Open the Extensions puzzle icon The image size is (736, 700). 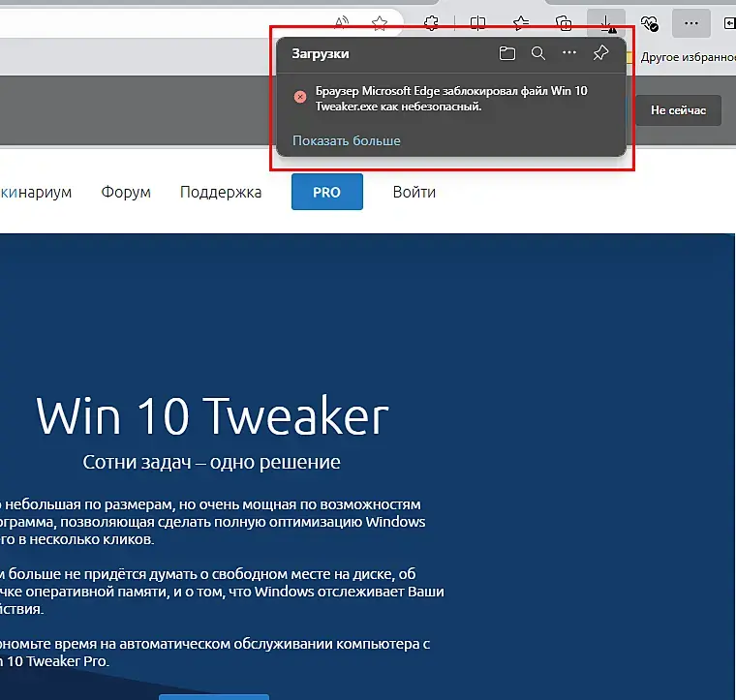coord(431,22)
